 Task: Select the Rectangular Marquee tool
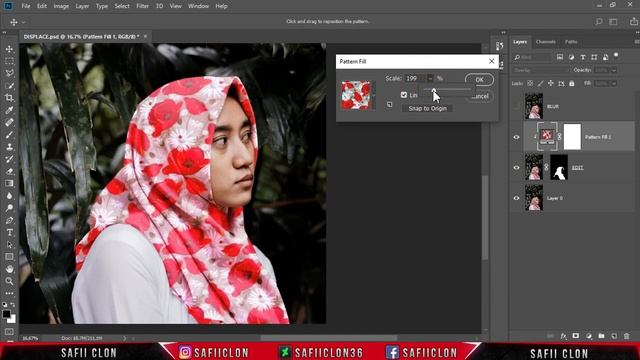(9, 61)
